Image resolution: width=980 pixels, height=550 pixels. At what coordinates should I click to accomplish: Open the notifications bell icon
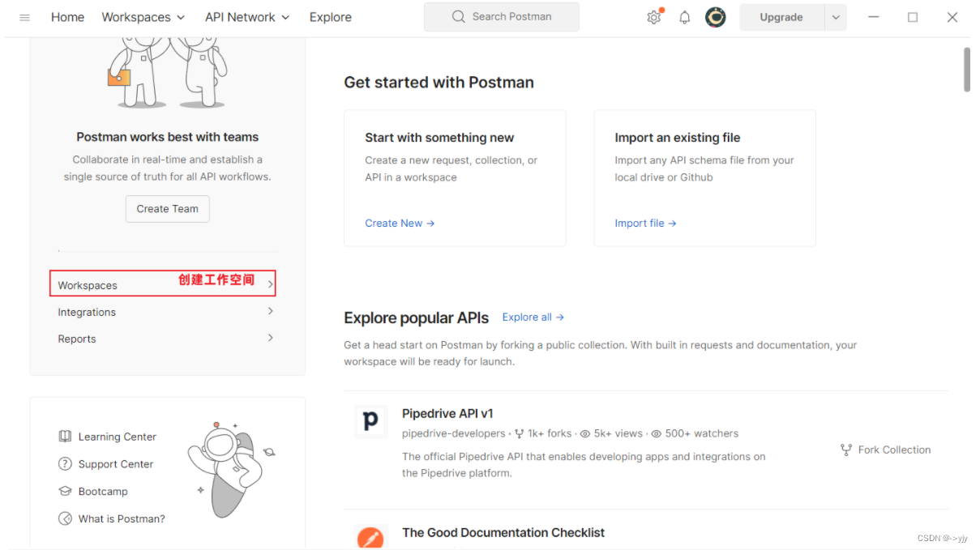(x=685, y=17)
